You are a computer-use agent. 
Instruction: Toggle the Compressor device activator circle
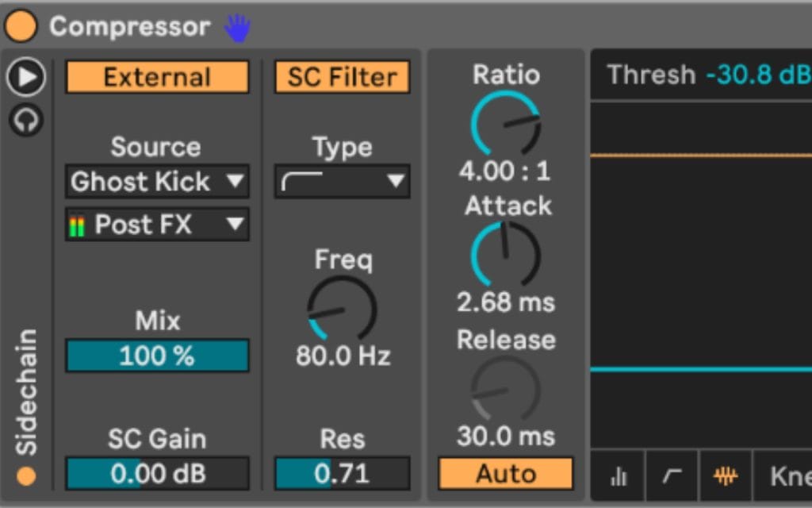coord(21,26)
